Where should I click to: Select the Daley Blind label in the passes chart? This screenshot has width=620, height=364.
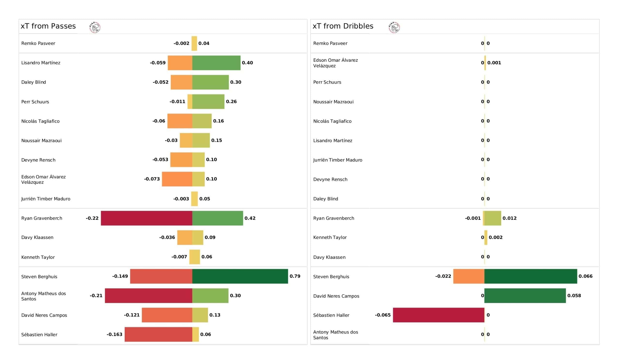point(33,82)
